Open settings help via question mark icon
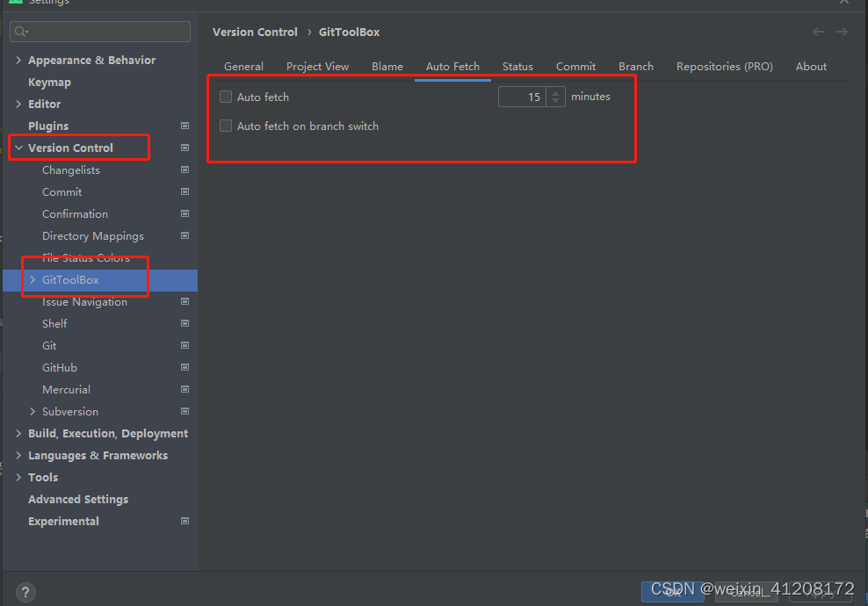Screen dimensions: 868x606 (25, 592)
